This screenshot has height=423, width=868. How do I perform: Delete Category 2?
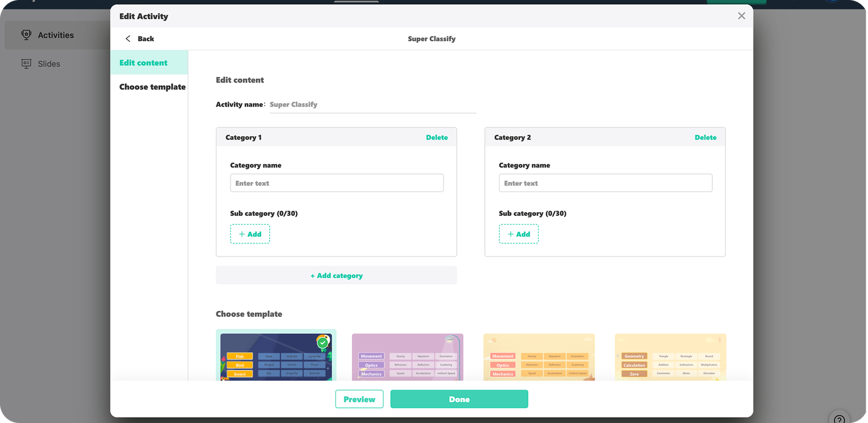point(705,138)
